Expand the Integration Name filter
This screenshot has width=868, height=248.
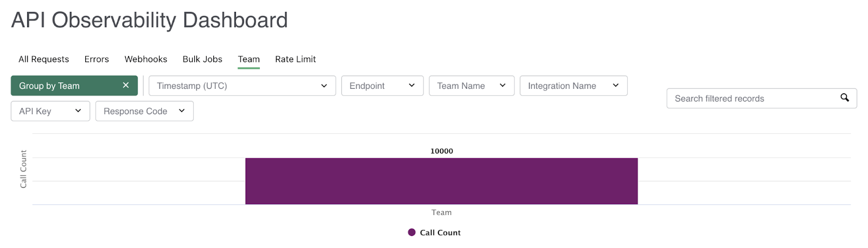pyautogui.click(x=573, y=86)
